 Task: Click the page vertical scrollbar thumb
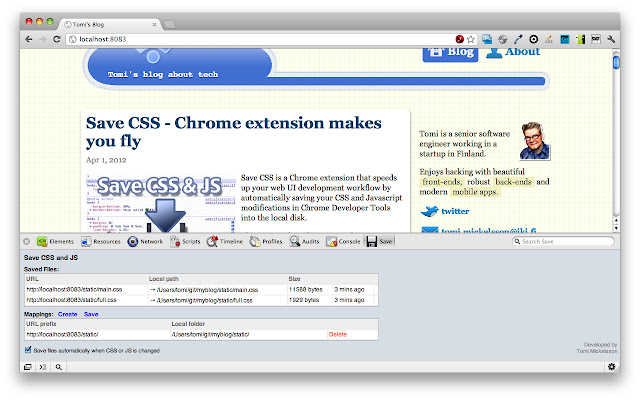(x=616, y=62)
